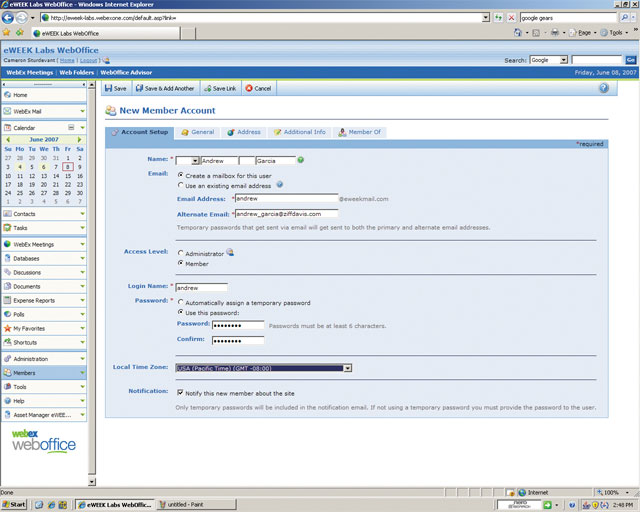Click the Login Name input field
Screen dimensions: 640x512
pos(201,287)
